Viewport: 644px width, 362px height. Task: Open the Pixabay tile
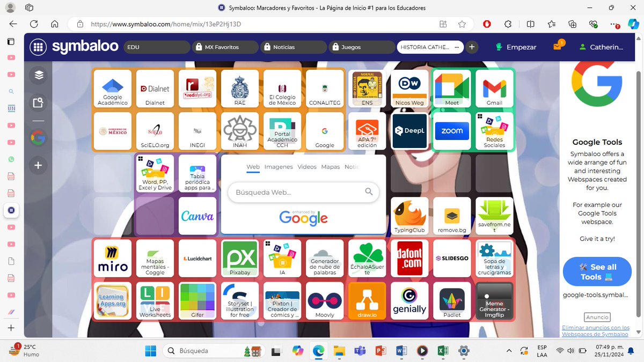click(x=240, y=258)
